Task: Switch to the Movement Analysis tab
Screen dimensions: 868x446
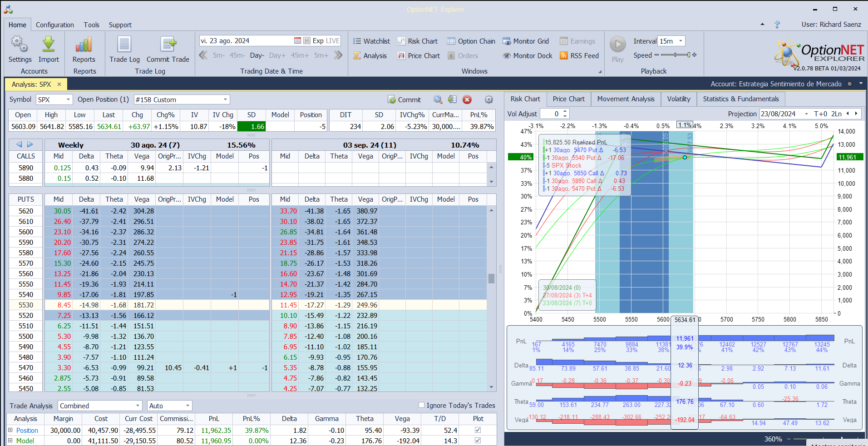Action: [x=626, y=99]
